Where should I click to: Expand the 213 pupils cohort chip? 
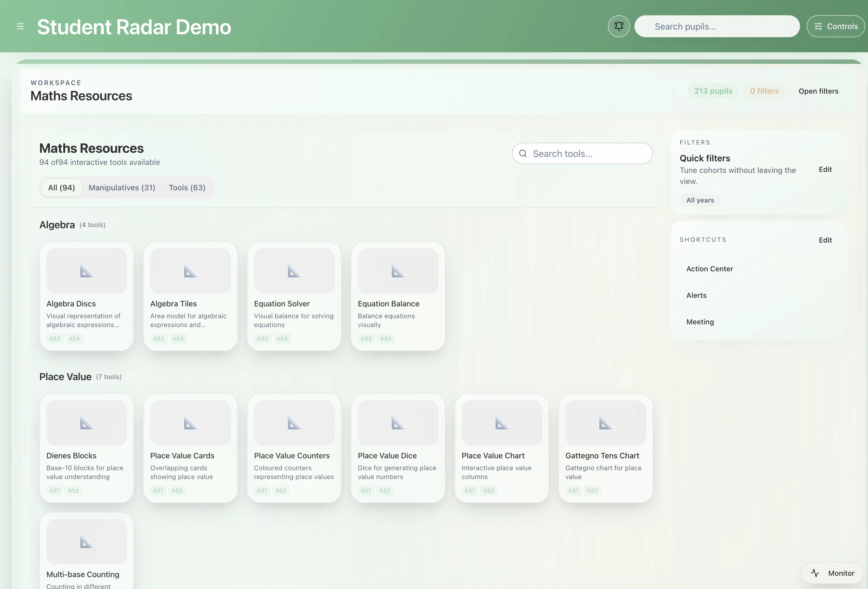(713, 91)
